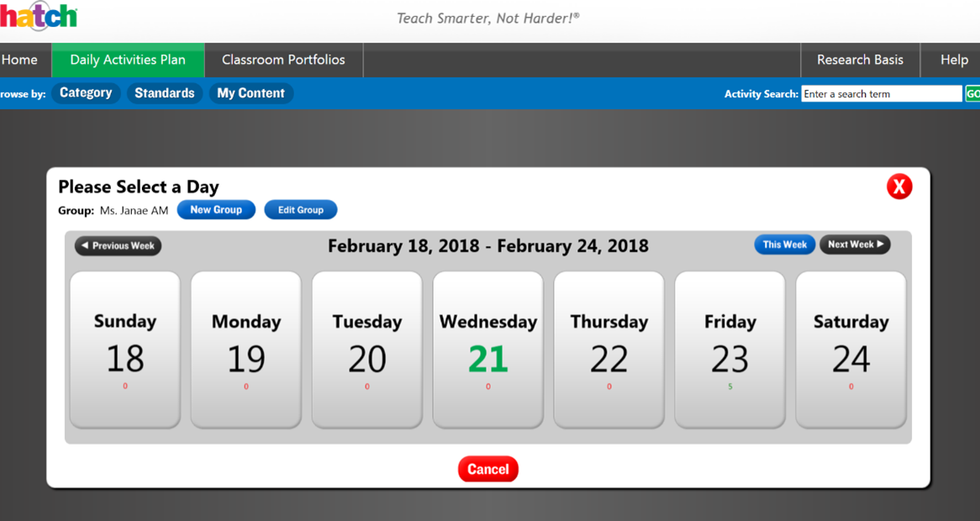The image size is (980, 521).
Task: Close the day selection dialog with red X
Action: (899, 187)
